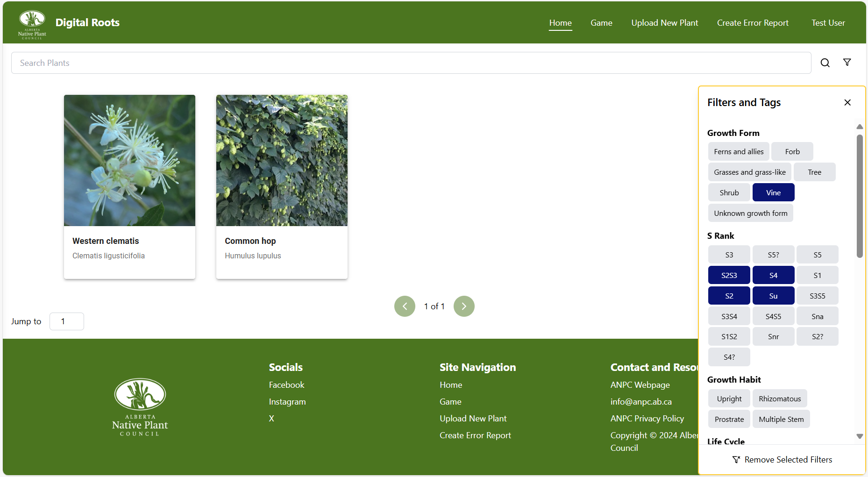
Task: Enable Grasses and grass-like filter
Action: pos(750,172)
